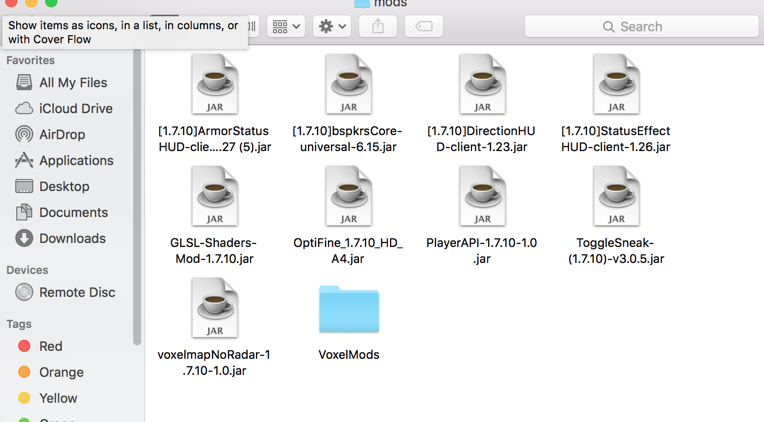Click the Tags section header

click(19, 324)
